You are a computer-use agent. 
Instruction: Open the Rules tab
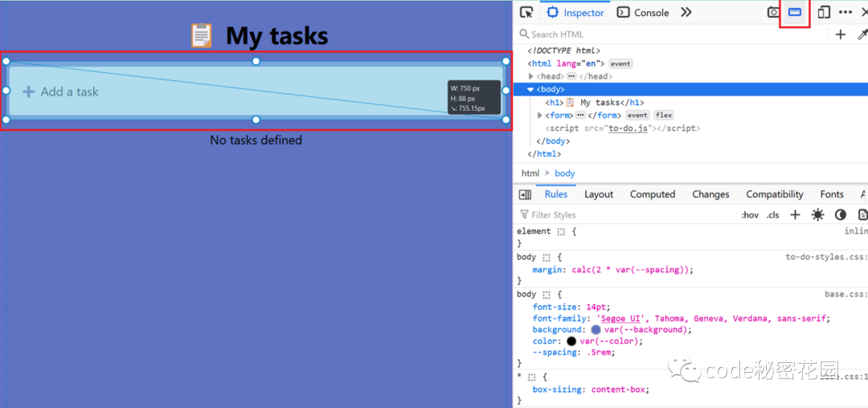pyautogui.click(x=556, y=194)
